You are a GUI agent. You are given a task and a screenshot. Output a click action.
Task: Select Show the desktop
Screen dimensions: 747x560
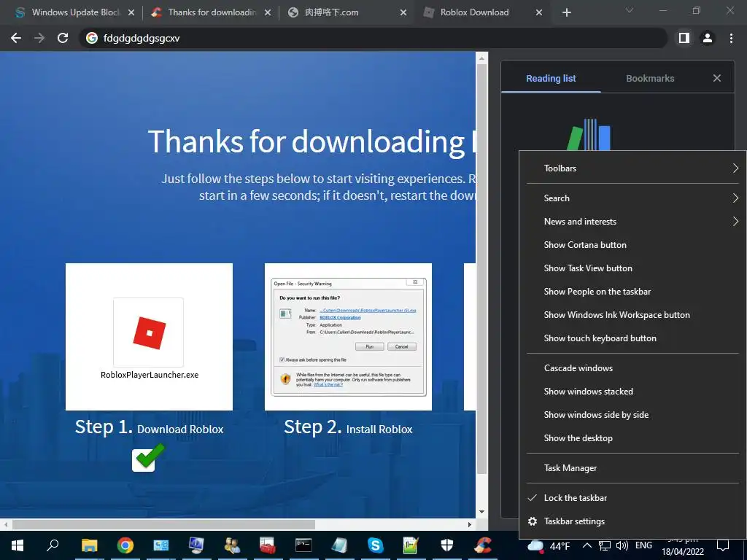coord(632,438)
